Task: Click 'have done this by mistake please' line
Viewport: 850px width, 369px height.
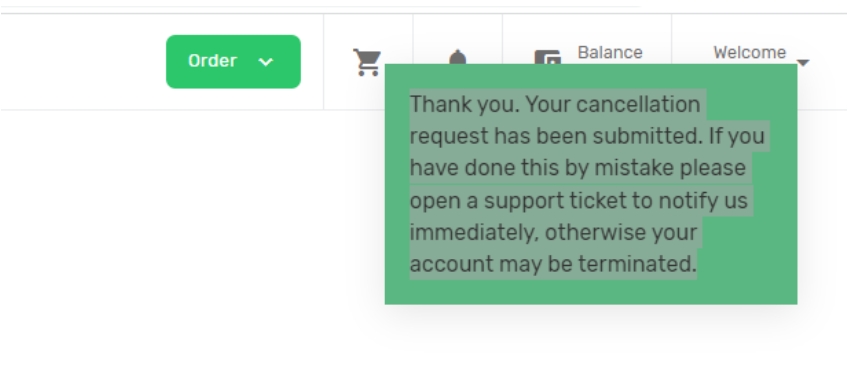Action: click(578, 168)
